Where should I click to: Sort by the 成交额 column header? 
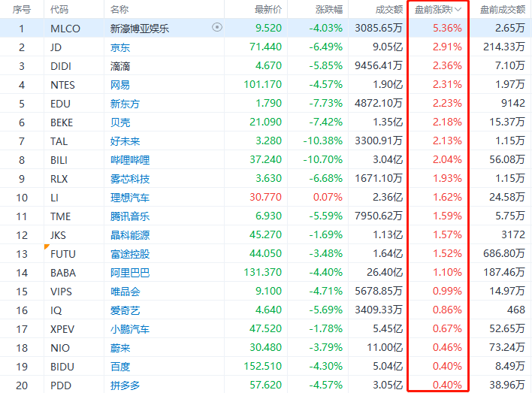[x=389, y=10]
